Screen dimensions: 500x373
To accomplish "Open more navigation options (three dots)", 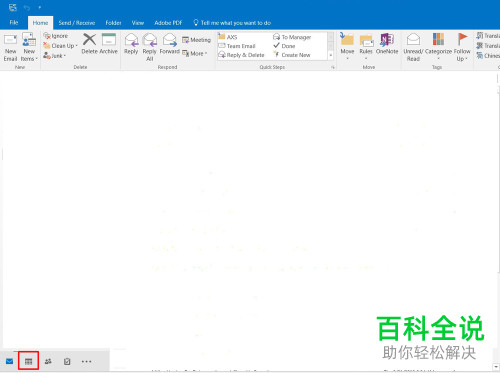I will [x=86, y=361].
